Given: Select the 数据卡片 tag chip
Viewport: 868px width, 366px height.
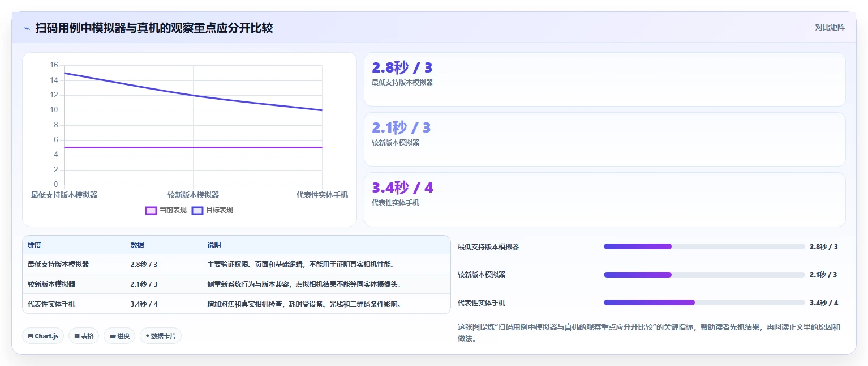Looking at the screenshot, I should [161, 336].
